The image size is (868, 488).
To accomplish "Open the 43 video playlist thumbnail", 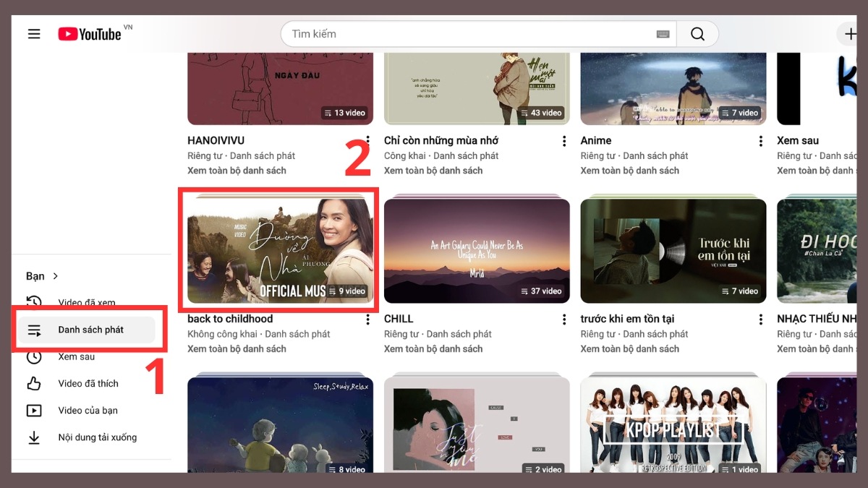I will 477,88.
